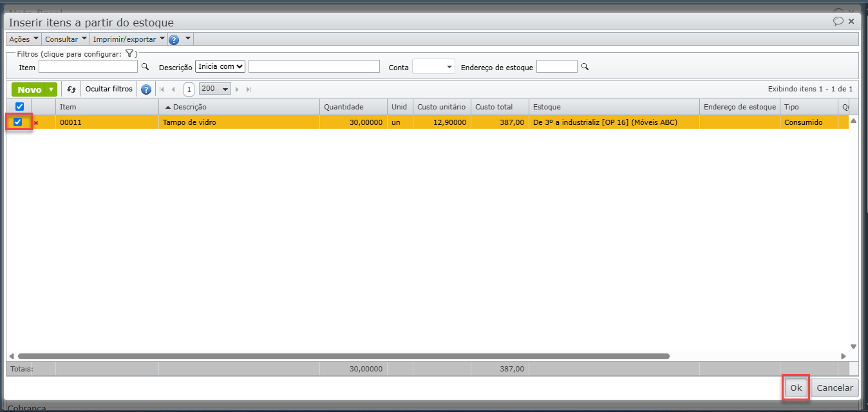This screenshot has height=412, width=868.
Task: Click the row's 387,00 total cost cell
Action: coord(500,122)
